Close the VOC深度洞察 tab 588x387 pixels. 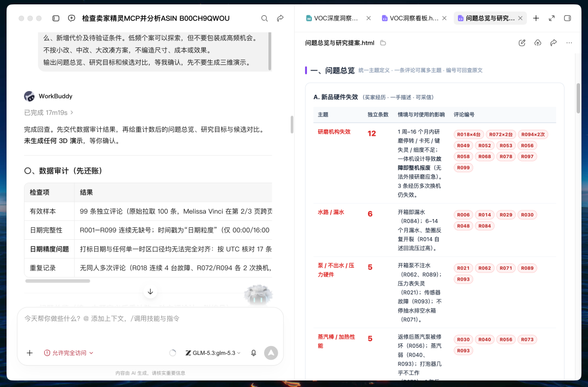click(x=369, y=18)
